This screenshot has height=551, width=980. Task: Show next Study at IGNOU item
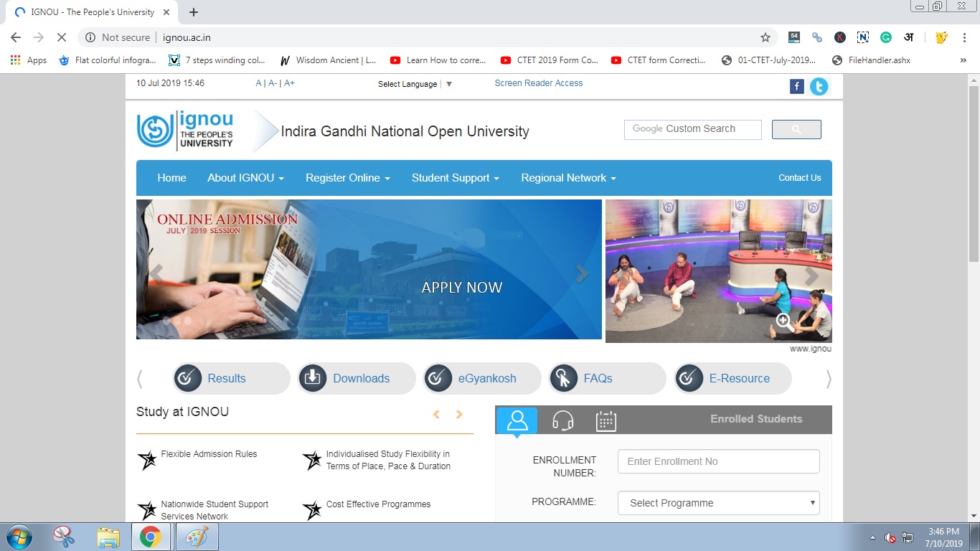pyautogui.click(x=459, y=414)
